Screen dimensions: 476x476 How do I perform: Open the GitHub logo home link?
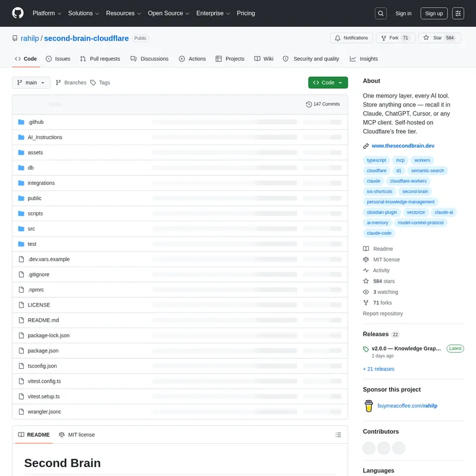point(18,13)
